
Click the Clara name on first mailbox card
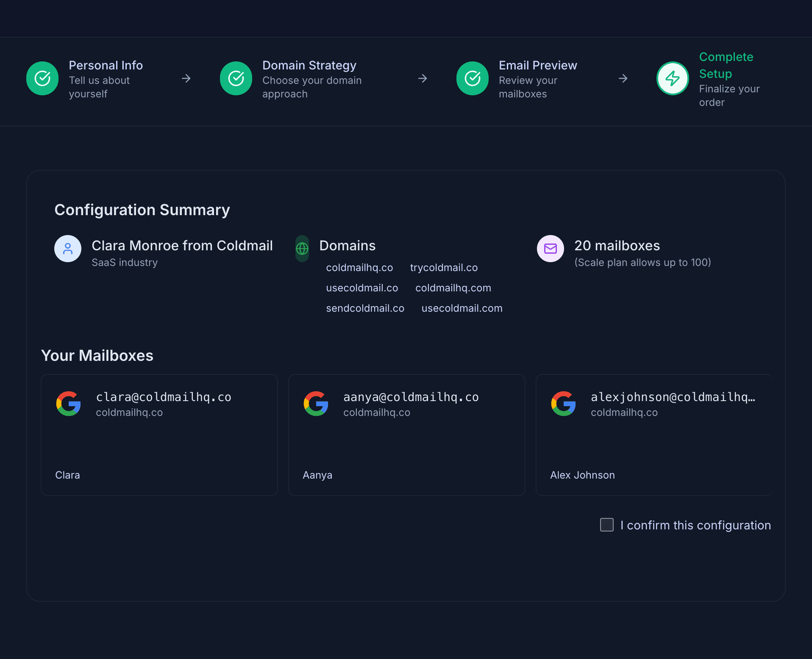pyautogui.click(x=67, y=475)
